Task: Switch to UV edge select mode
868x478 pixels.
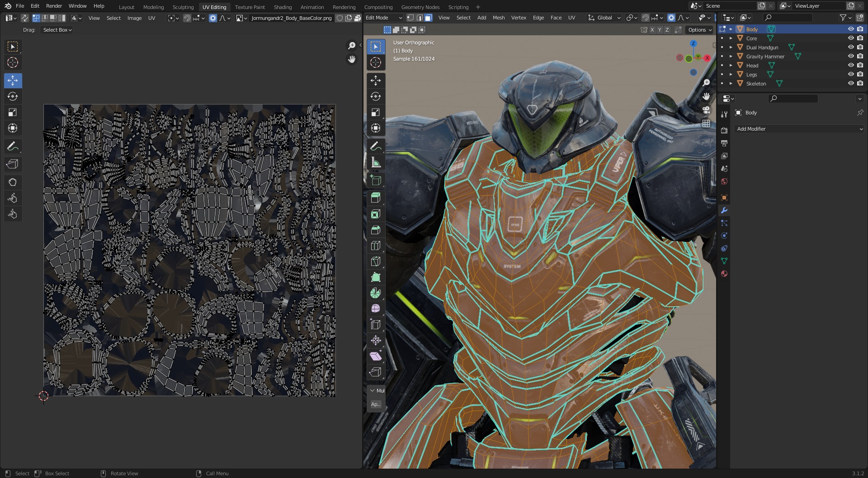Action: click(44, 18)
